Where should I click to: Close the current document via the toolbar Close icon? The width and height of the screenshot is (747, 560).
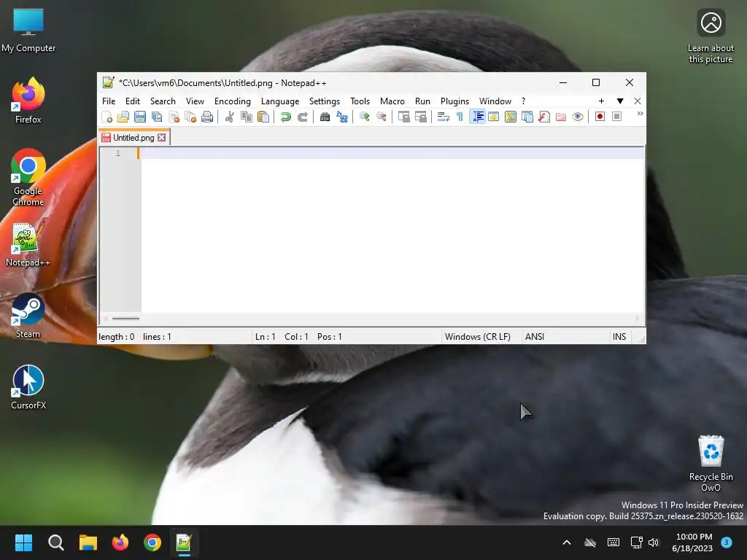point(174,117)
